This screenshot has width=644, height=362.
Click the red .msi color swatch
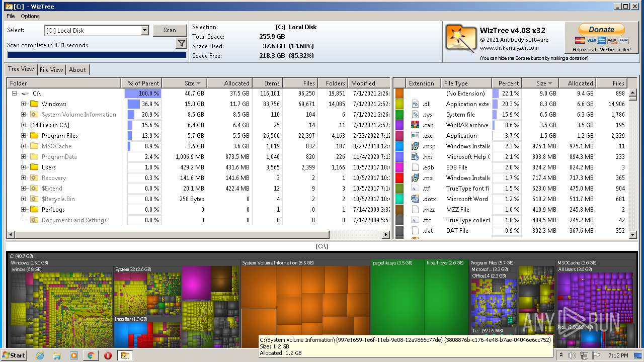pyautogui.click(x=399, y=178)
